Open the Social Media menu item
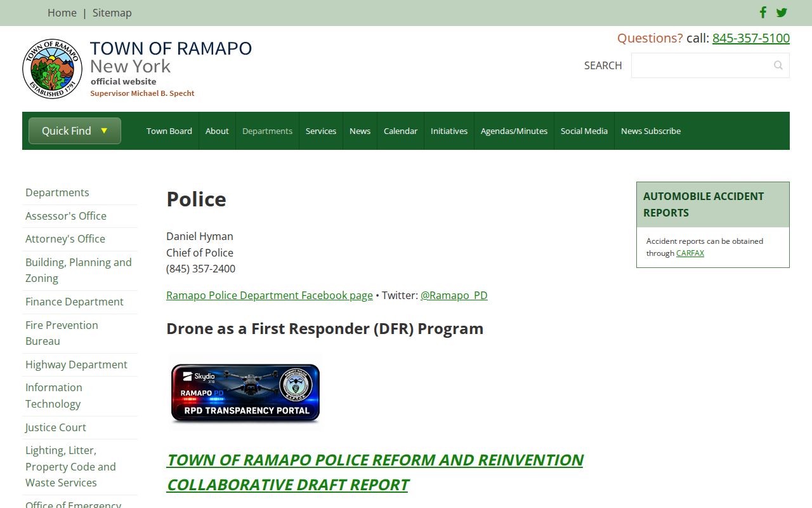Image resolution: width=812 pixels, height=508 pixels. point(584,131)
